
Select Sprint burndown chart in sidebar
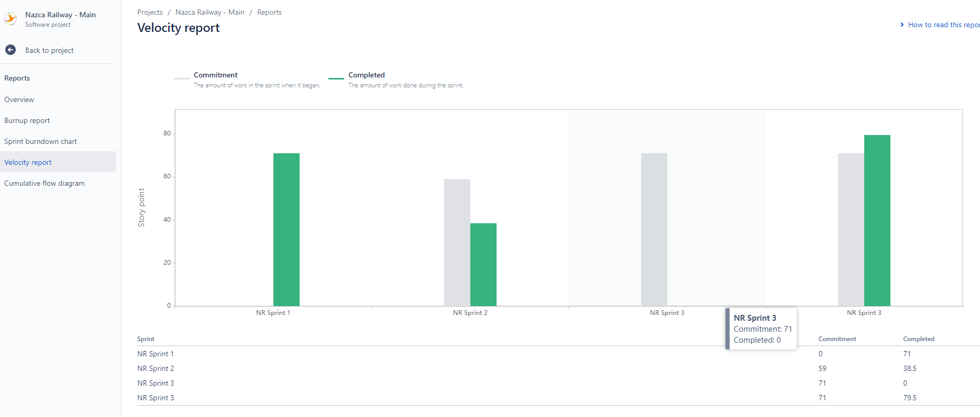[40, 141]
